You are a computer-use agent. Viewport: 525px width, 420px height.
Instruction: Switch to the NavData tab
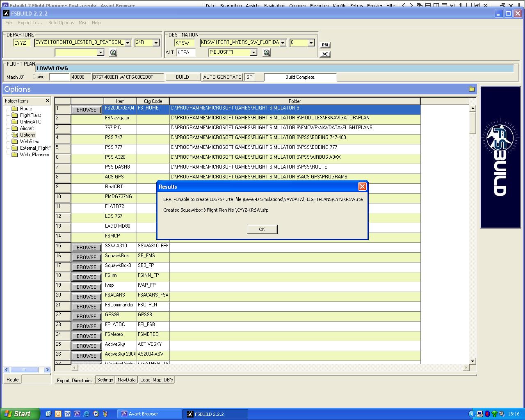pos(126,380)
